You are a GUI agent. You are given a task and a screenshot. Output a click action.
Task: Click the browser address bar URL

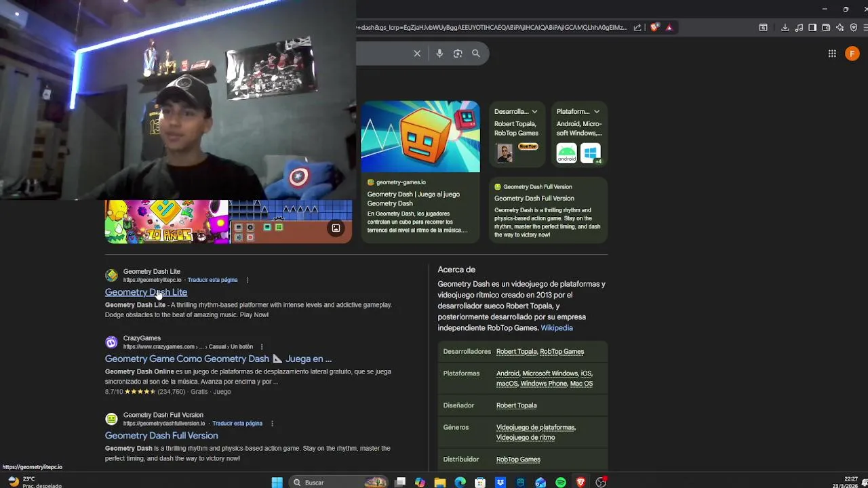coord(492,28)
